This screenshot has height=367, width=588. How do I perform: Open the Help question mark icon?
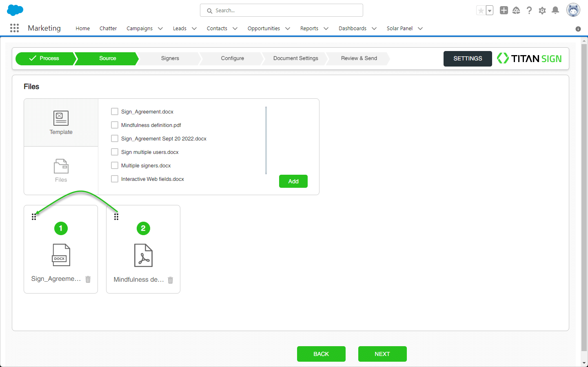[x=529, y=10]
